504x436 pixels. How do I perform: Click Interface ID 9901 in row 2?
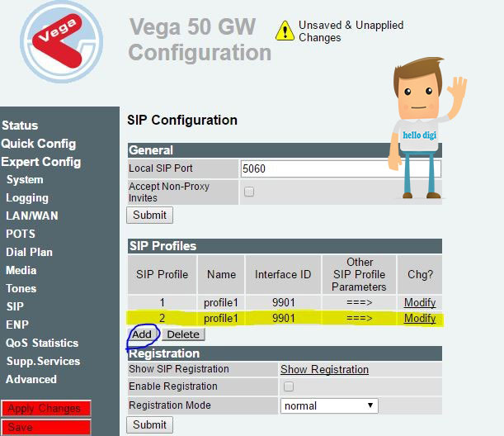tap(284, 318)
